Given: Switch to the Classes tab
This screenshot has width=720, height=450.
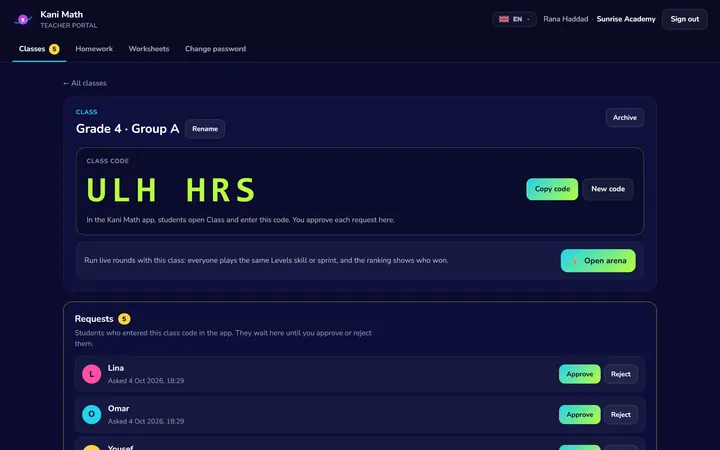Looking at the screenshot, I should click(x=39, y=49).
